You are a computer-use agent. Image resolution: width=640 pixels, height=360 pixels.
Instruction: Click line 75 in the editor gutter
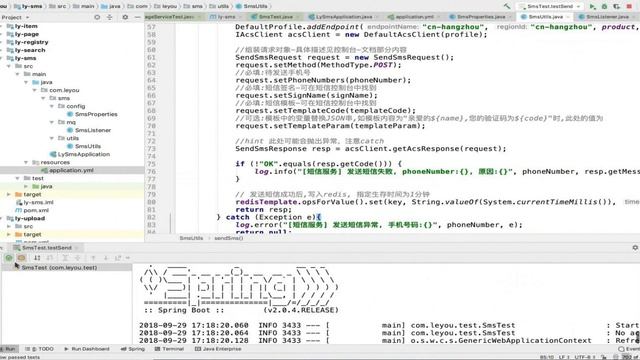click(151, 164)
